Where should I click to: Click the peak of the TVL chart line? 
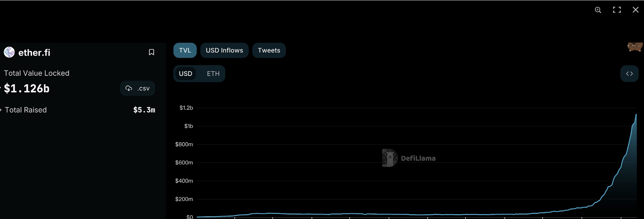point(636,115)
